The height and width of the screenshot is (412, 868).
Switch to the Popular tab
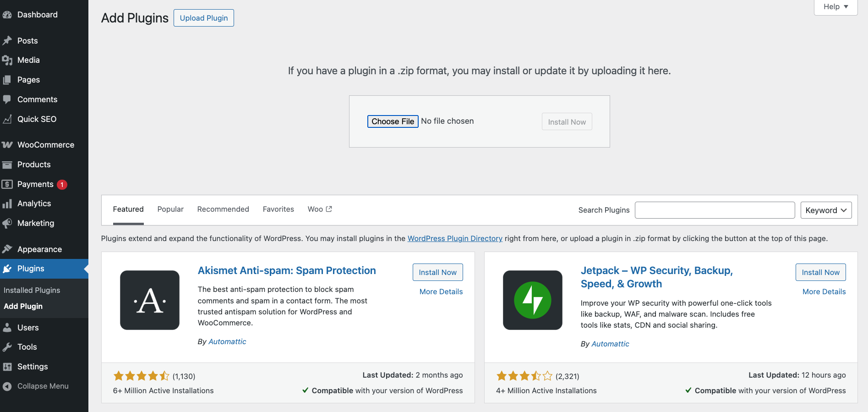pyautogui.click(x=170, y=209)
